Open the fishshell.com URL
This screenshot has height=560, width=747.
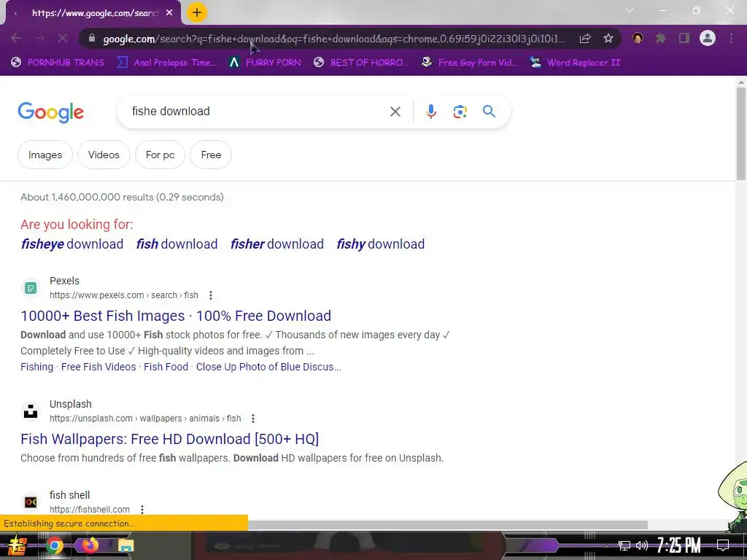(x=90, y=510)
